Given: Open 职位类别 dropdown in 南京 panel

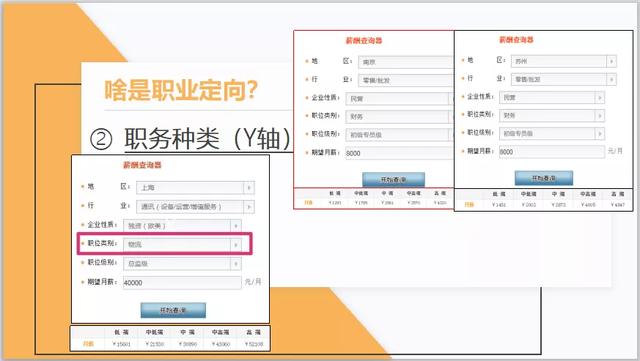Looking at the screenshot, I should [x=400, y=116].
